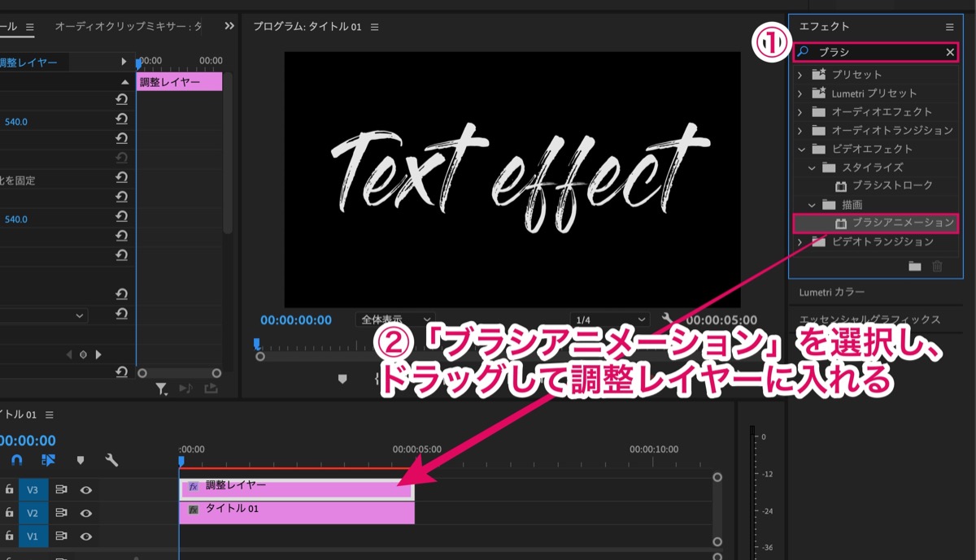976x560 pixels.
Task: Open the program monitor settings wrench
Action: pos(669,319)
